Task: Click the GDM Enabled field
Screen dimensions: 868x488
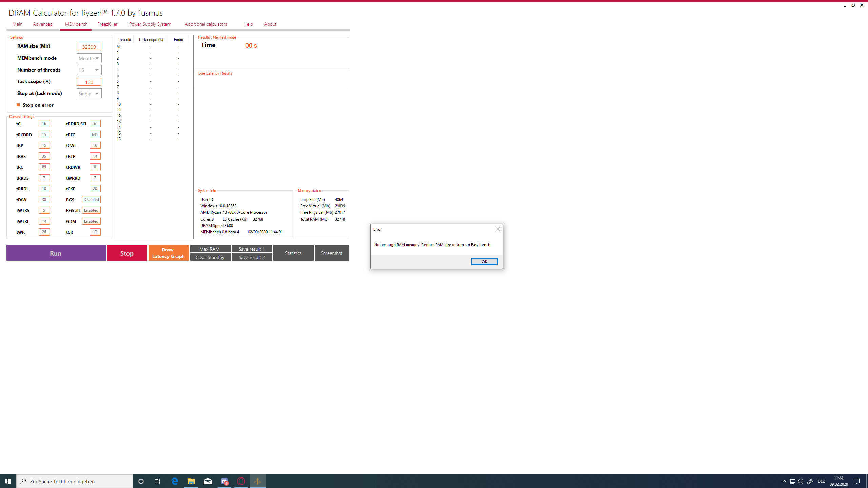Action: click(91, 221)
